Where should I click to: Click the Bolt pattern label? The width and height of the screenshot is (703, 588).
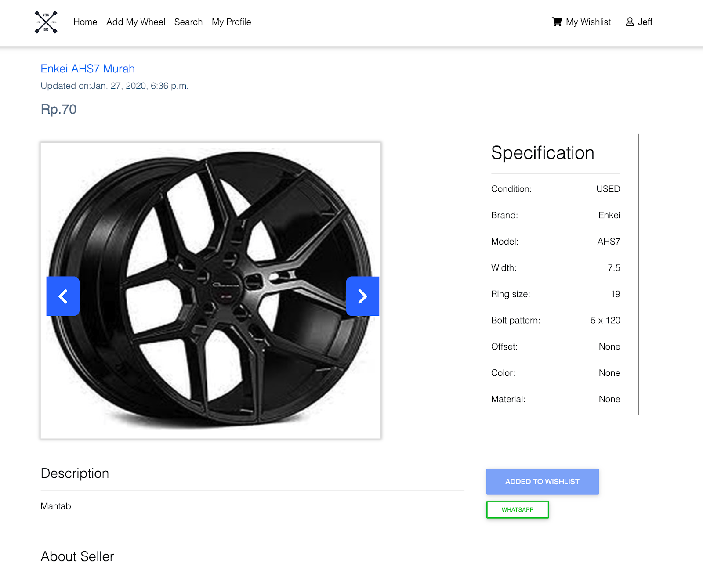[x=516, y=321]
